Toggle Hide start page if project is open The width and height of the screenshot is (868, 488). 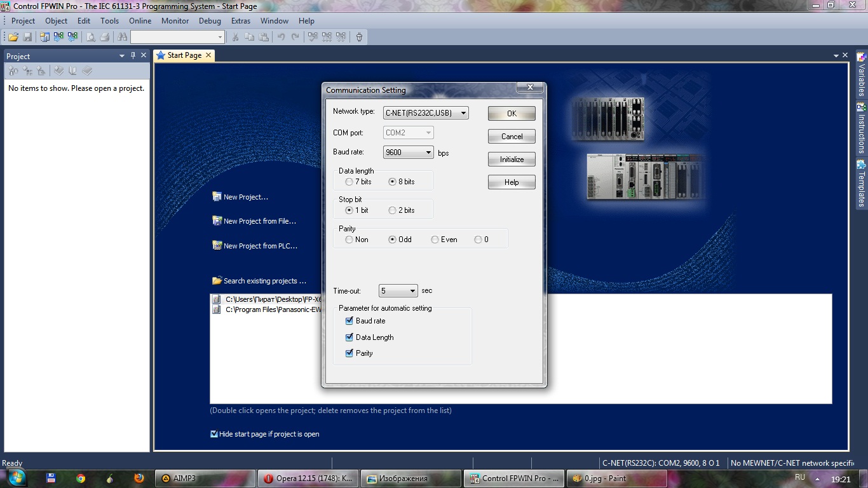coord(214,434)
